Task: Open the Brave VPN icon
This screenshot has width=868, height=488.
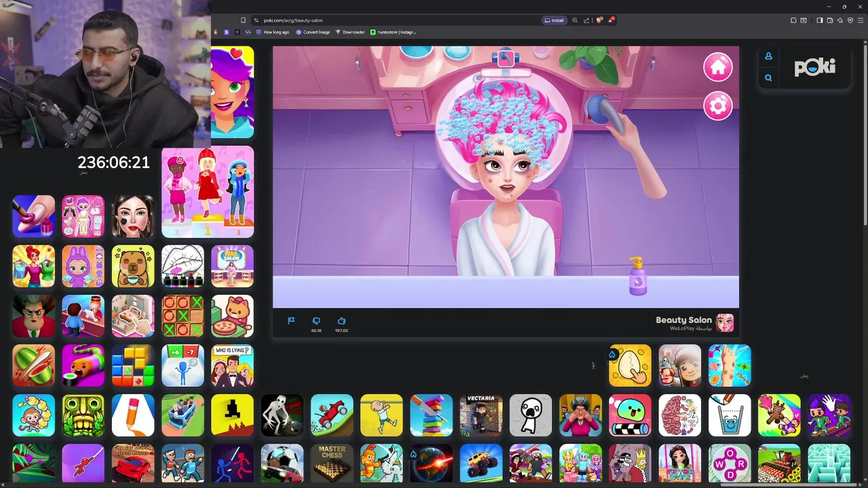Action: [x=850, y=20]
